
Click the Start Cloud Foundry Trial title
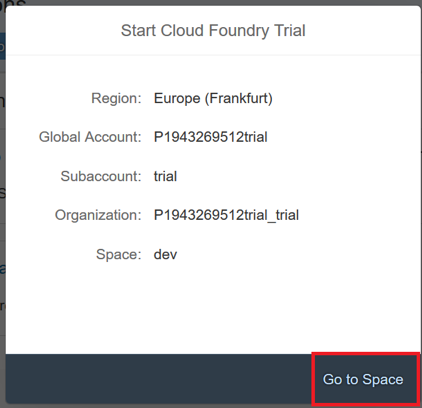[213, 31]
